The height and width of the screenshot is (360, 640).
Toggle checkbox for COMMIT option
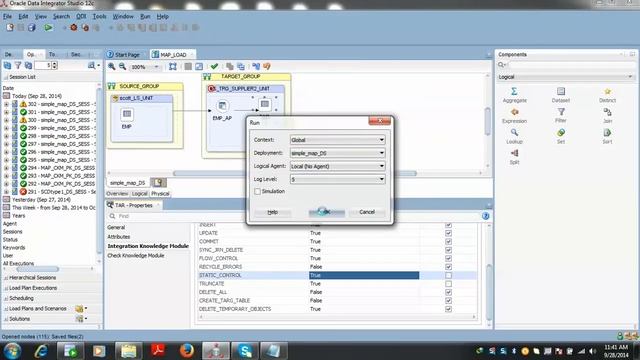[x=448, y=242]
